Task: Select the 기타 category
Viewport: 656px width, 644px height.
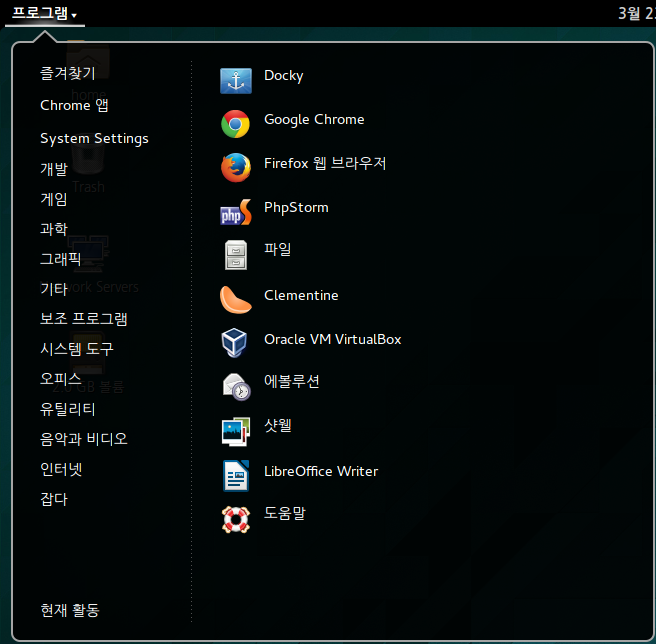Action: point(54,289)
